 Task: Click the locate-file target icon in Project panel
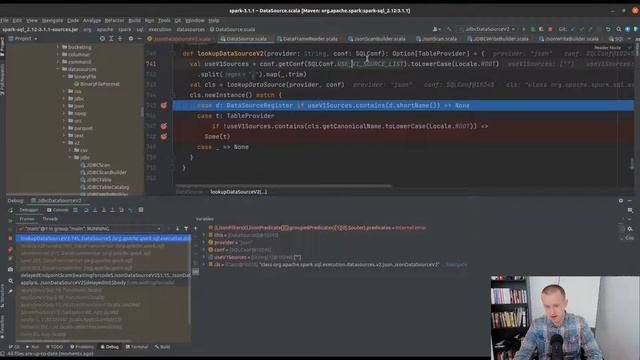102,38
